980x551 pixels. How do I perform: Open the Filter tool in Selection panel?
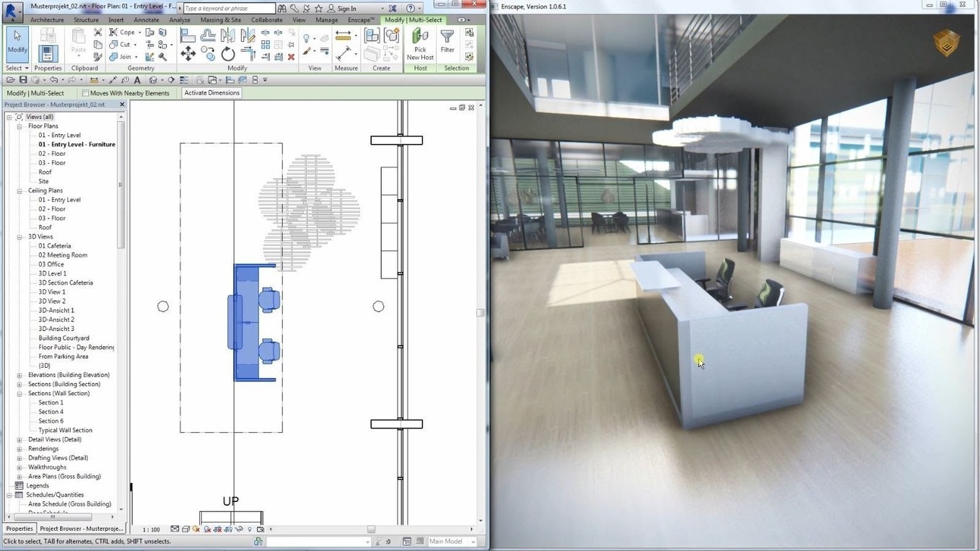(447, 45)
